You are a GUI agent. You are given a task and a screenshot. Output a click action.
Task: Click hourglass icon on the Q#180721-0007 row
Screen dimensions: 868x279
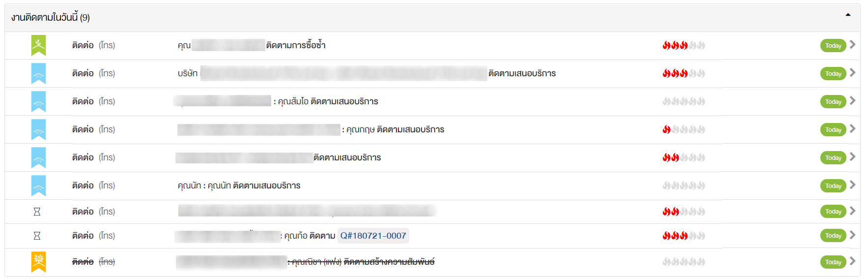[37, 236]
